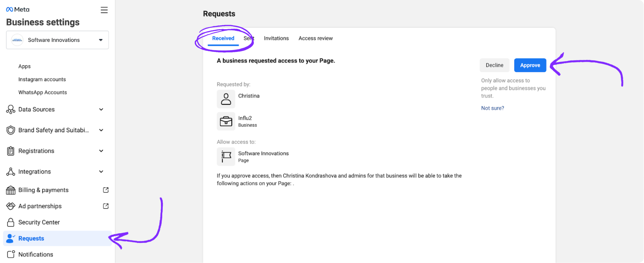The height and width of the screenshot is (263, 644).
Task: Click Christina's person icon
Action: point(226,99)
